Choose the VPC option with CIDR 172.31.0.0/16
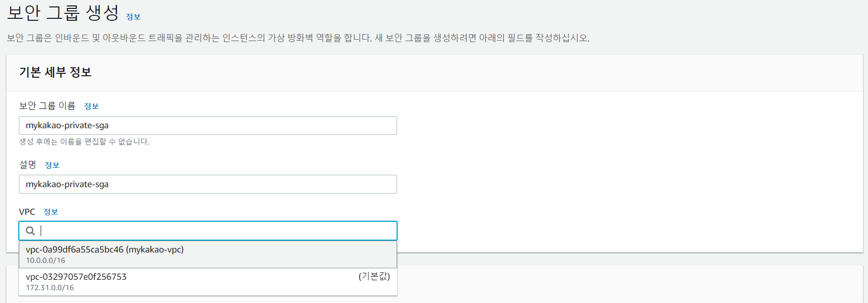The width and height of the screenshot is (868, 303). coord(208,282)
